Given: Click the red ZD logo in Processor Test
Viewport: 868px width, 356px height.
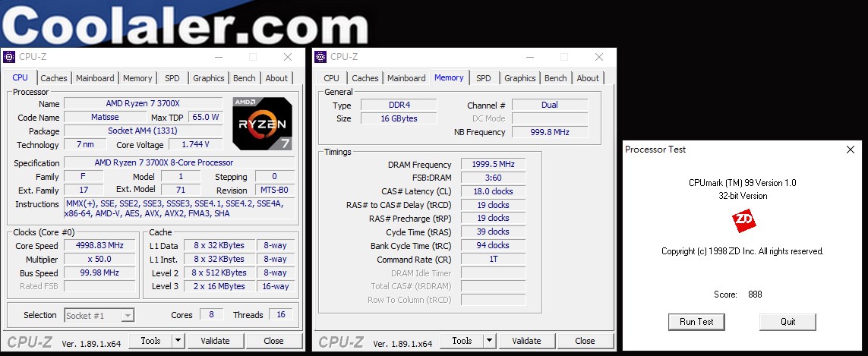Looking at the screenshot, I should pyautogui.click(x=743, y=220).
